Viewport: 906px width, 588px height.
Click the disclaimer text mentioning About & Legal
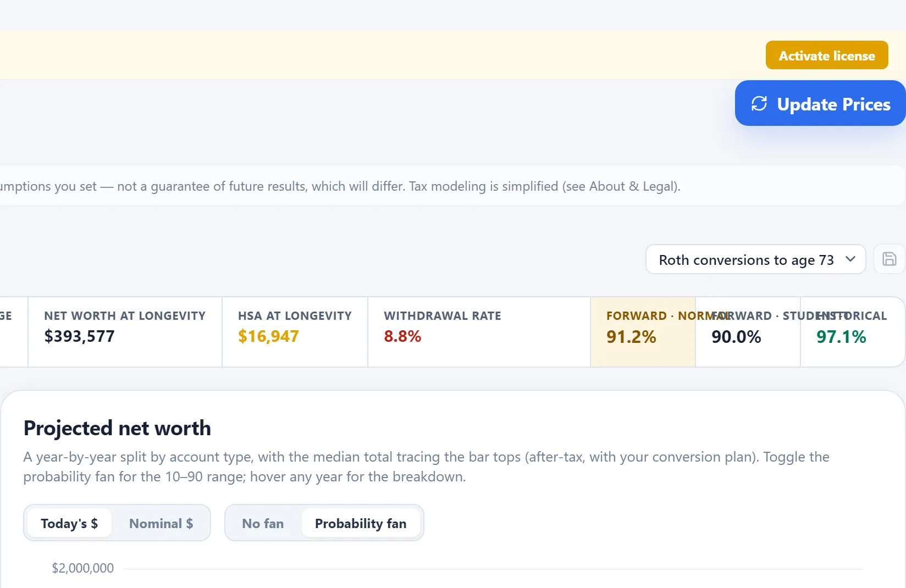tap(340, 186)
